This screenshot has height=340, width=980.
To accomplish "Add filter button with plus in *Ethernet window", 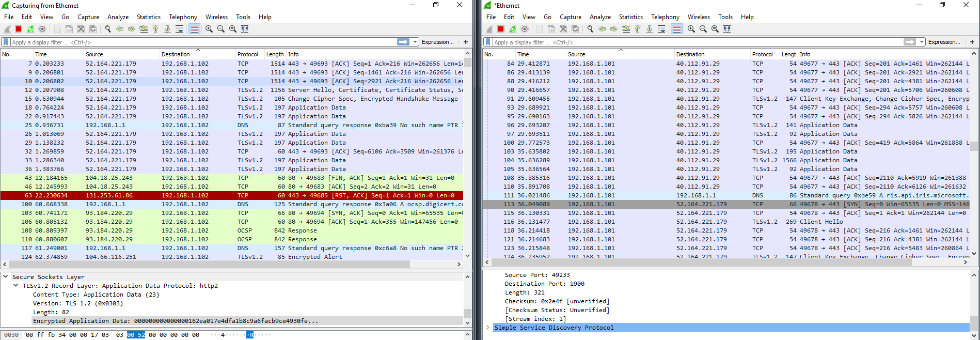I will click(x=972, y=42).
